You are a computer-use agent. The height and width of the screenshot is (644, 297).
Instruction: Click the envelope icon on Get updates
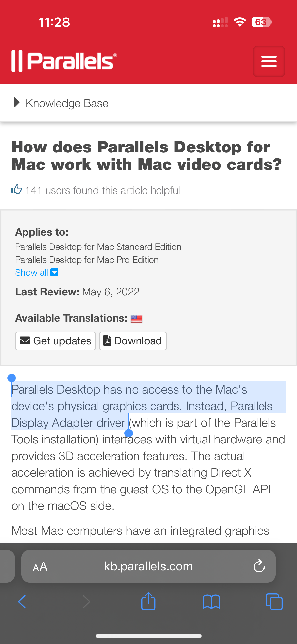[25, 341]
